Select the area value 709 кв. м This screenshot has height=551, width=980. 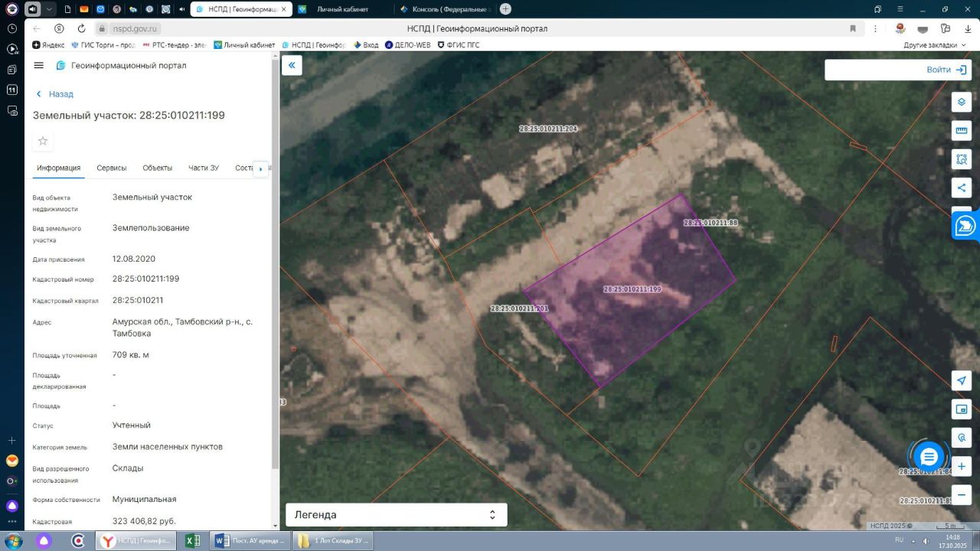click(131, 355)
